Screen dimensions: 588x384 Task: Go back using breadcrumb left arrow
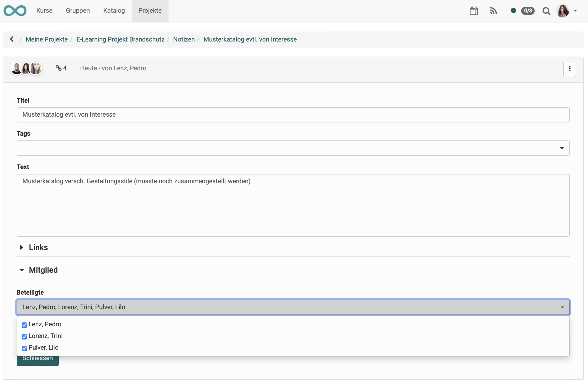[12, 39]
